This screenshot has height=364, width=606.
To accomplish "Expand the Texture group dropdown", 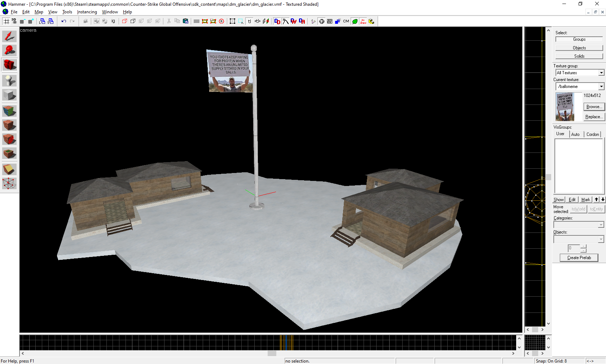I will coord(601,73).
